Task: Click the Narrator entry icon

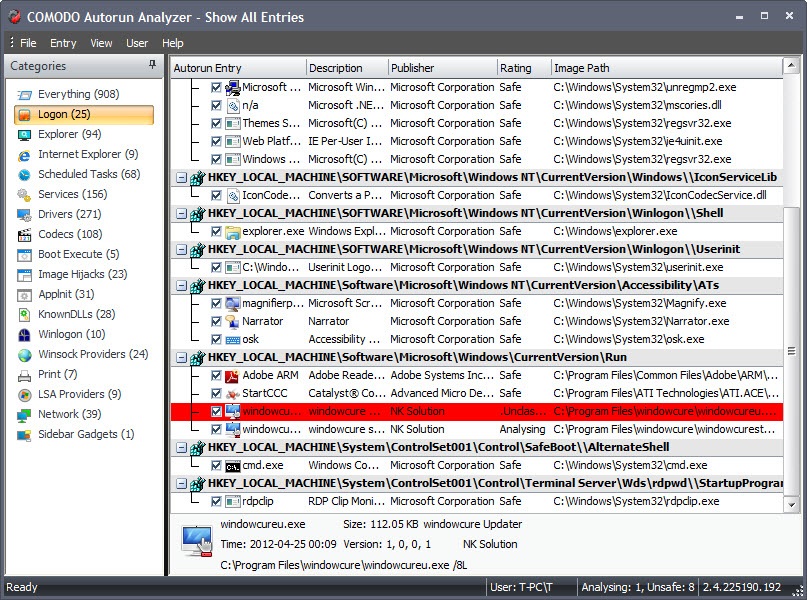Action: click(x=233, y=322)
